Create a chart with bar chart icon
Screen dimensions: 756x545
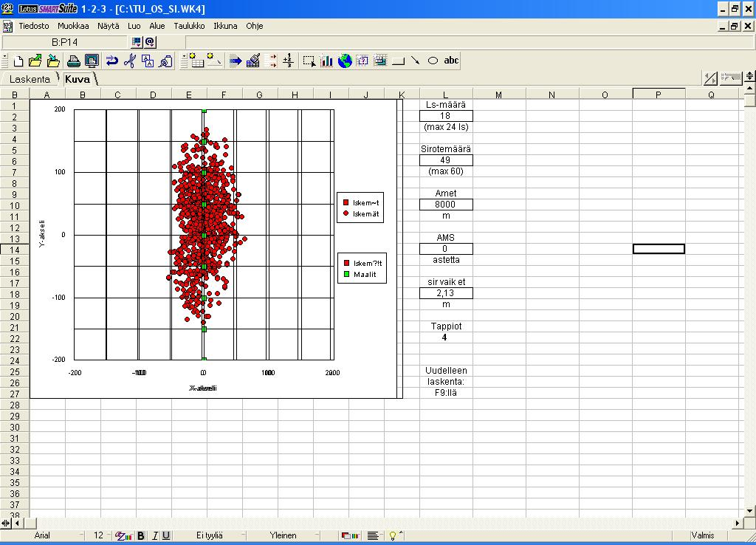(326, 61)
